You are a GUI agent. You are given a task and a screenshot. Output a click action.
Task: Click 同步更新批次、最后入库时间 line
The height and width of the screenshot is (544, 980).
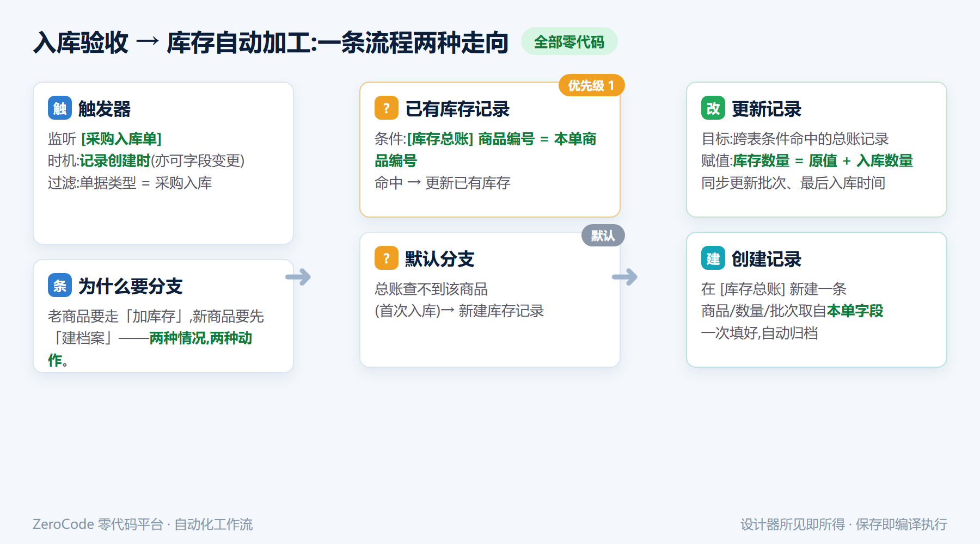pyautogui.click(x=793, y=183)
